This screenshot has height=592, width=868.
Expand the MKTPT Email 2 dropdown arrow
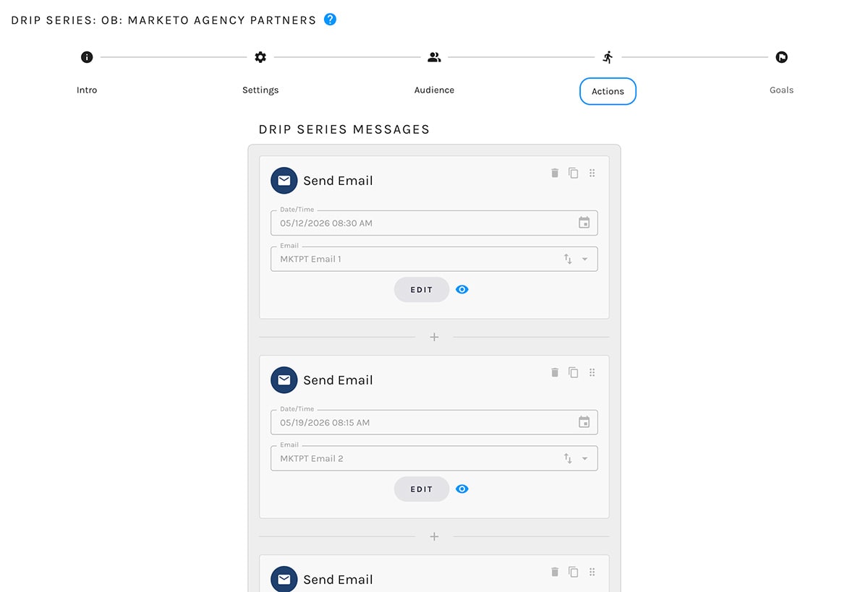click(x=584, y=459)
